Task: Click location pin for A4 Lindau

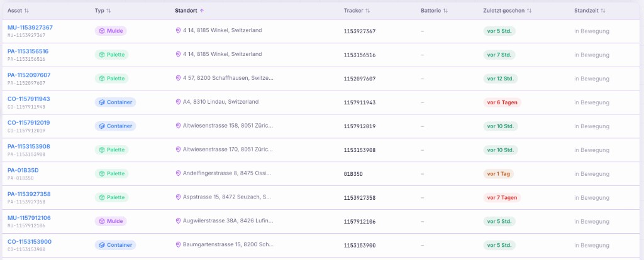Action: [x=178, y=102]
